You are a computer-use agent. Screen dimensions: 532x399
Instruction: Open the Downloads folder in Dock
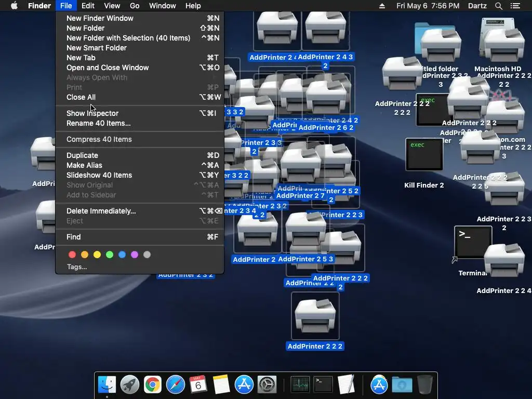tap(402, 385)
